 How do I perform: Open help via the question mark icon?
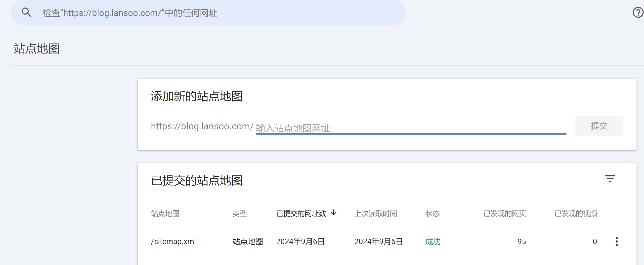tap(638, 12)
